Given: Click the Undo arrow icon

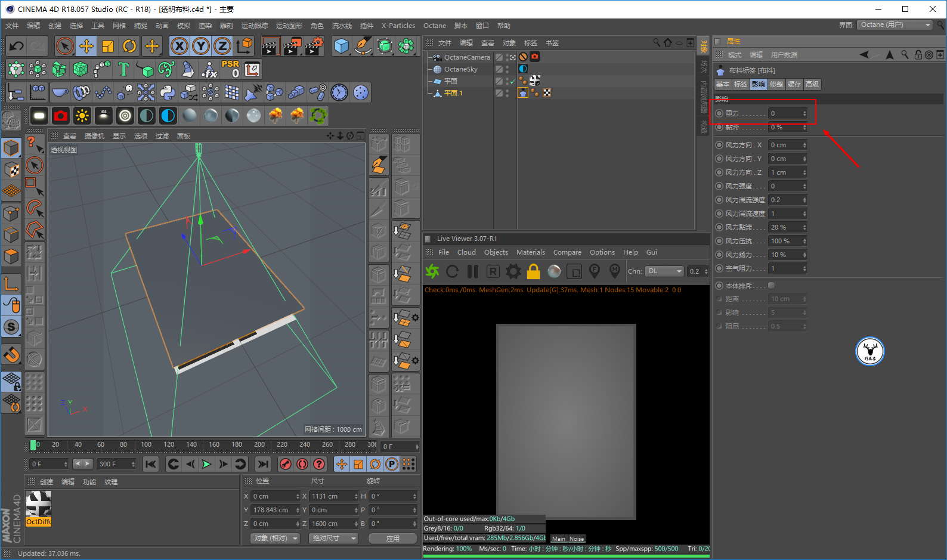Looking at the screenshot, I should [16, 46].
